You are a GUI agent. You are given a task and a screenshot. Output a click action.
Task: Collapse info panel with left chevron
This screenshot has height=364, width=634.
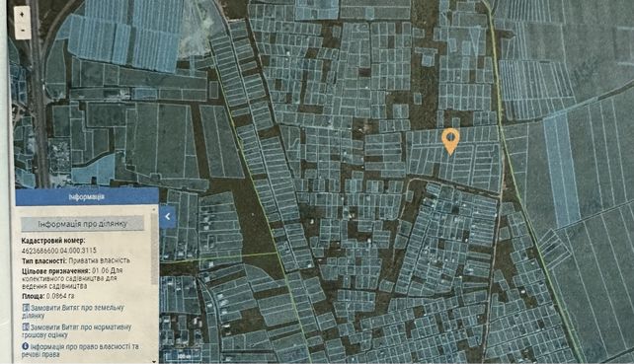168,217
